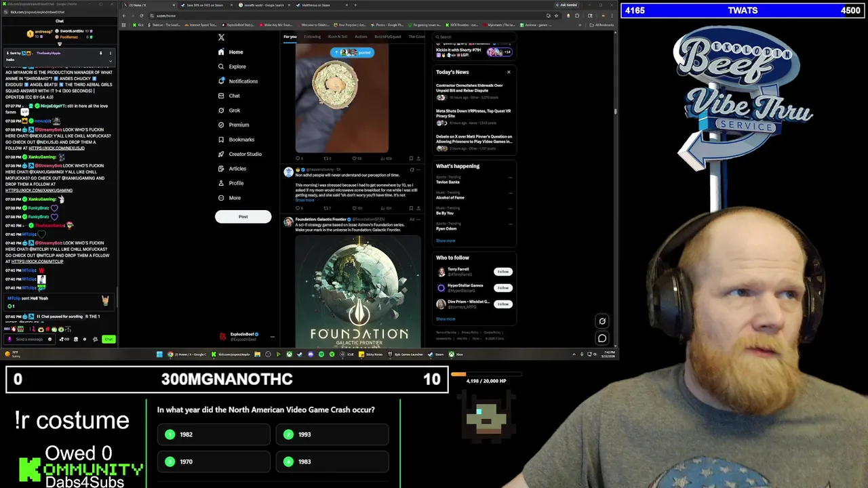
Task: Open the Foundation Galactic Frontier ad image
Action: coord(358,291)
